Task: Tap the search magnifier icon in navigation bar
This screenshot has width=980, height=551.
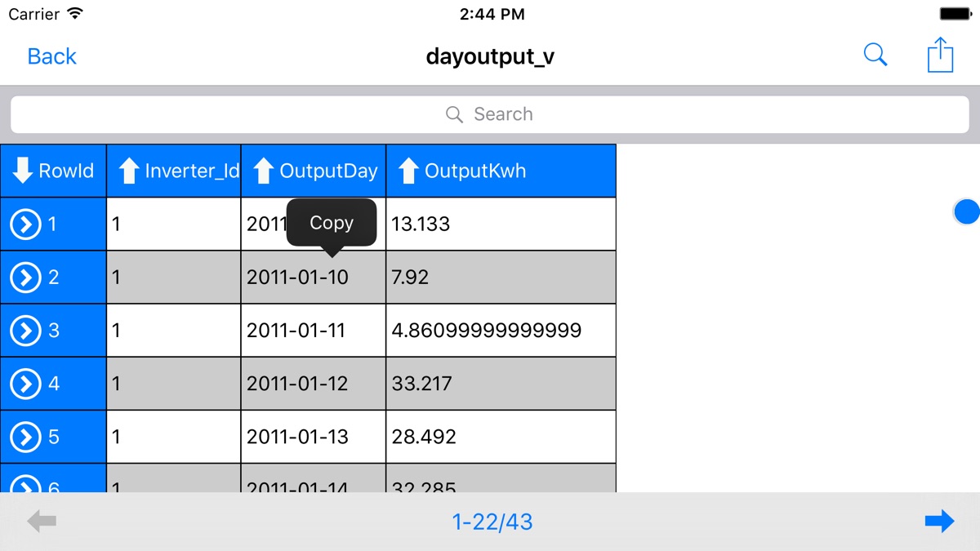Action: 875,56
